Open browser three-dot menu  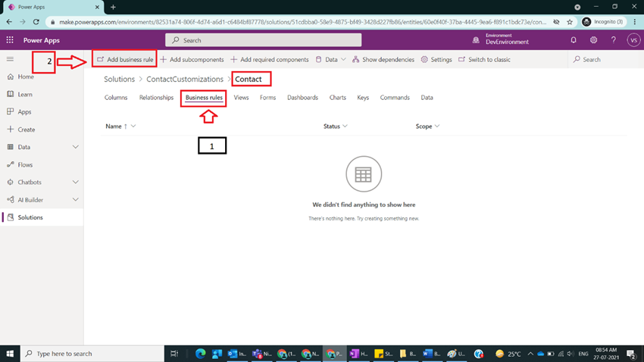(635, 22)
